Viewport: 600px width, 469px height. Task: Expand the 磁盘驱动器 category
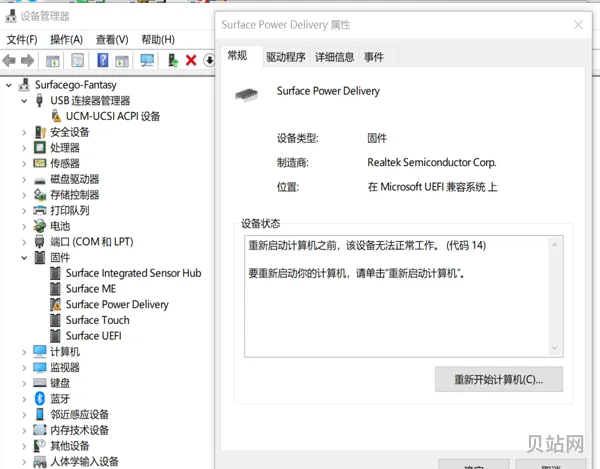tap(24, 179)
